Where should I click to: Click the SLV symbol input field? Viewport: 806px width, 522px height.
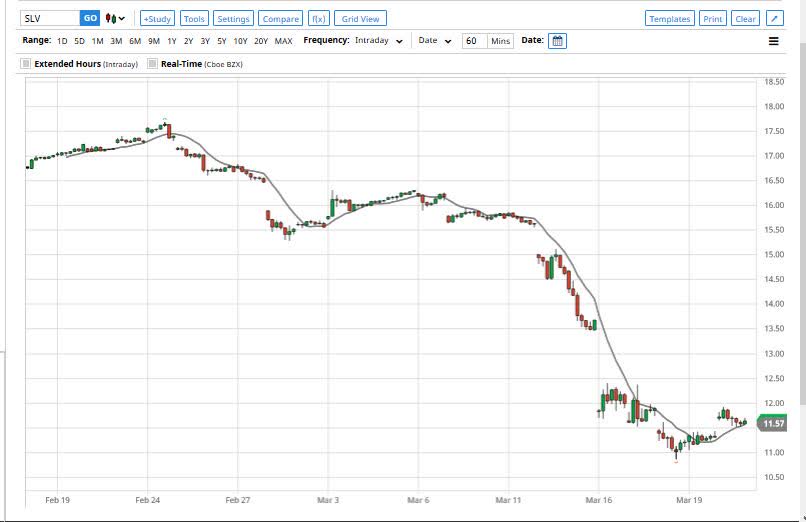tap(50, 18)
